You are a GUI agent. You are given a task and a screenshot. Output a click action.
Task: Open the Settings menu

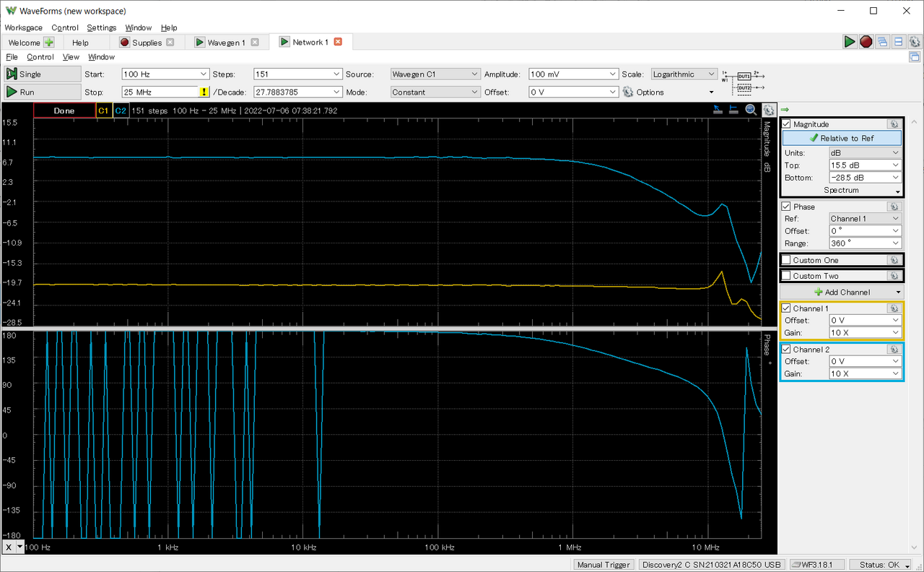tap(101, 27)
